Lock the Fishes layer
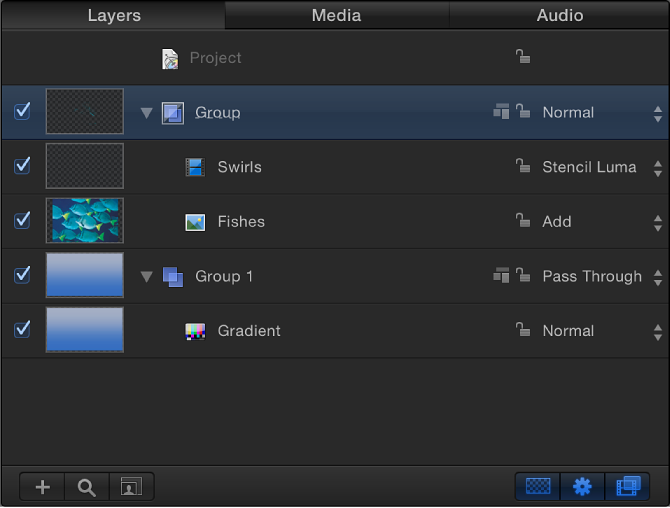The image size is (670, 508). pos(523,220)
